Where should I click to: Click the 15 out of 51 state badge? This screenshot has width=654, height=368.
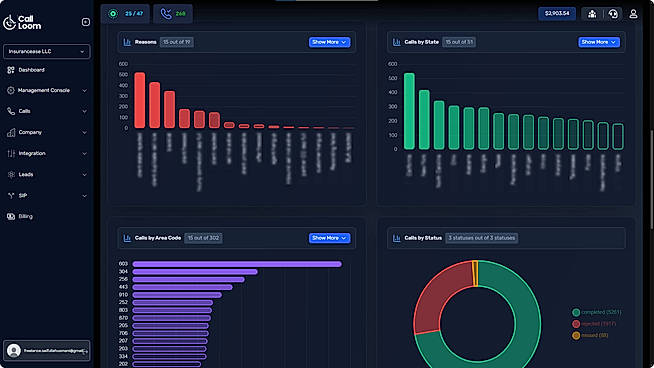click(459, 42)
